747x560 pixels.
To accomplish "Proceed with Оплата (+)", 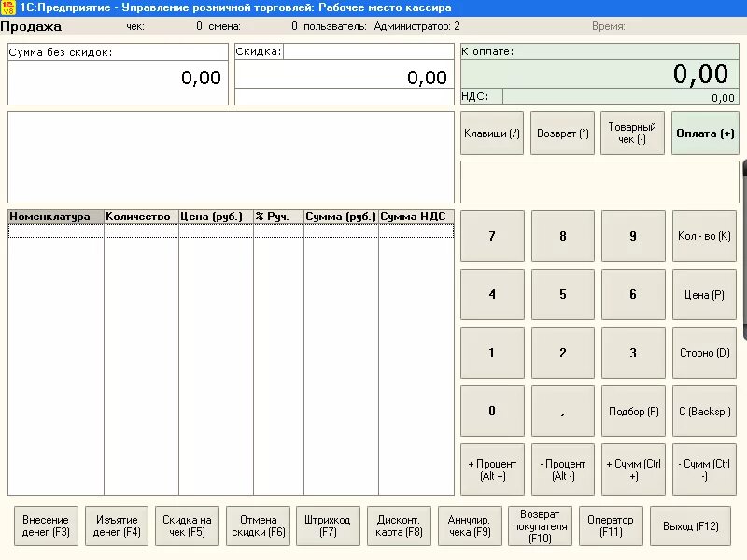I will tap(705, 133).
